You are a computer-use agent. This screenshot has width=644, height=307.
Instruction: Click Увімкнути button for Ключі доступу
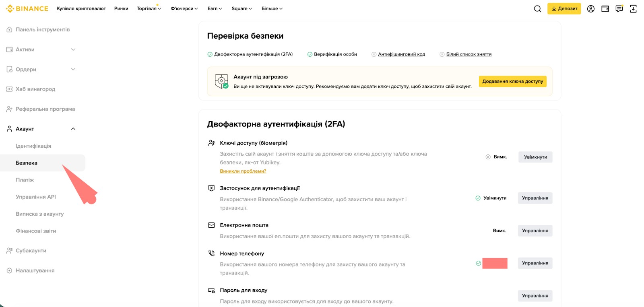tap(535, 157)
